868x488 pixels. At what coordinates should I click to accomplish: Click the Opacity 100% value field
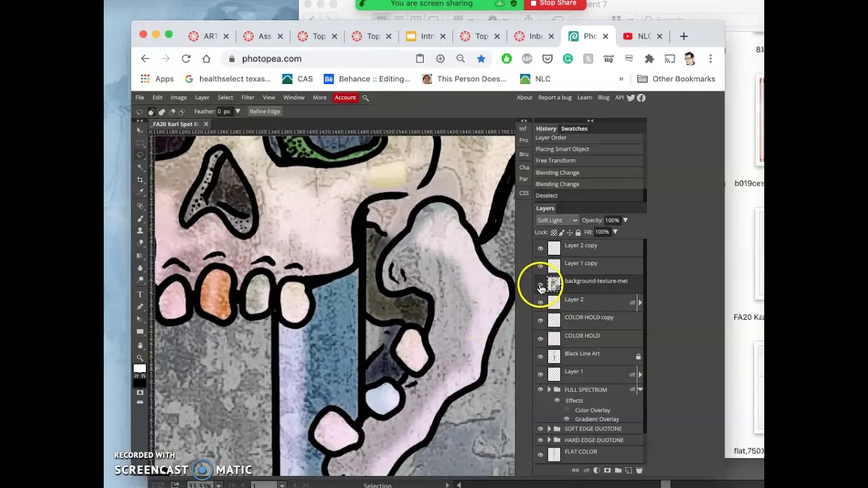tap(612, 220)
